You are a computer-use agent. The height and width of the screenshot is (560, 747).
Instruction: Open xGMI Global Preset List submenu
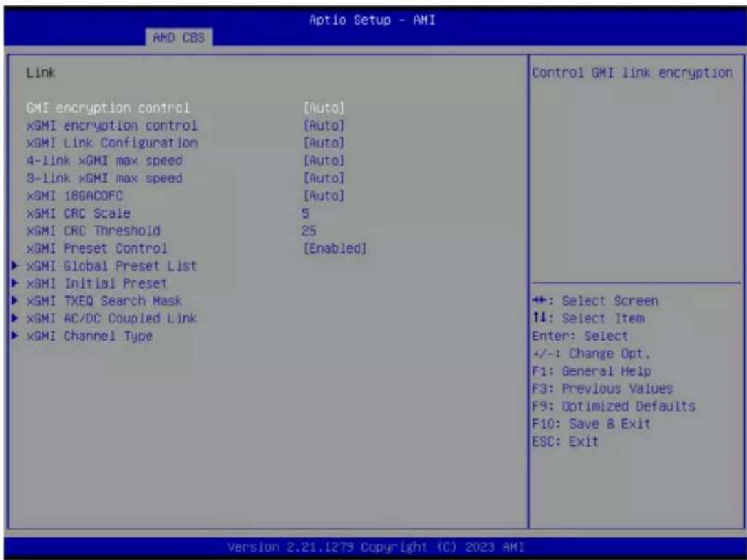[111, 266]
